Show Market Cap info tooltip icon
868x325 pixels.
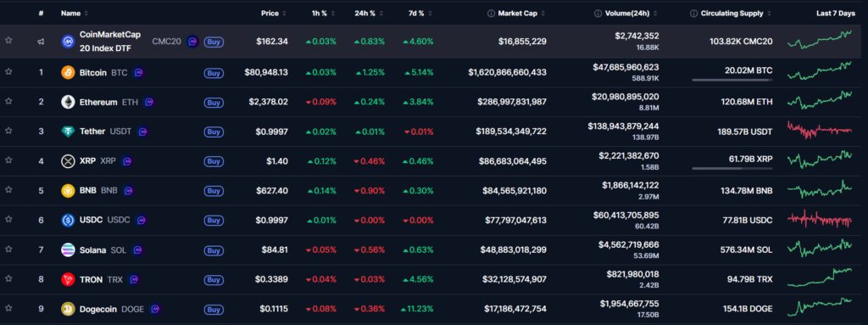point(491,14)
